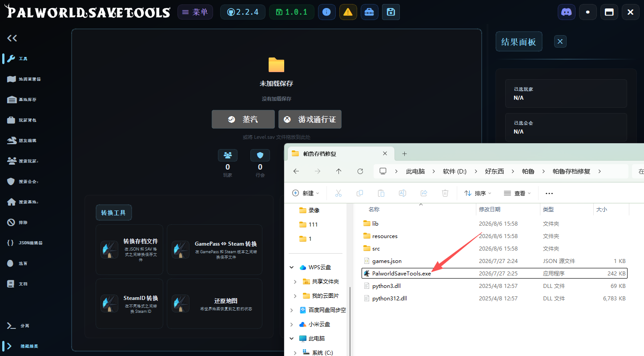
Task: Open the SteamID 转换 tool card
Action: tap(129, 304)
